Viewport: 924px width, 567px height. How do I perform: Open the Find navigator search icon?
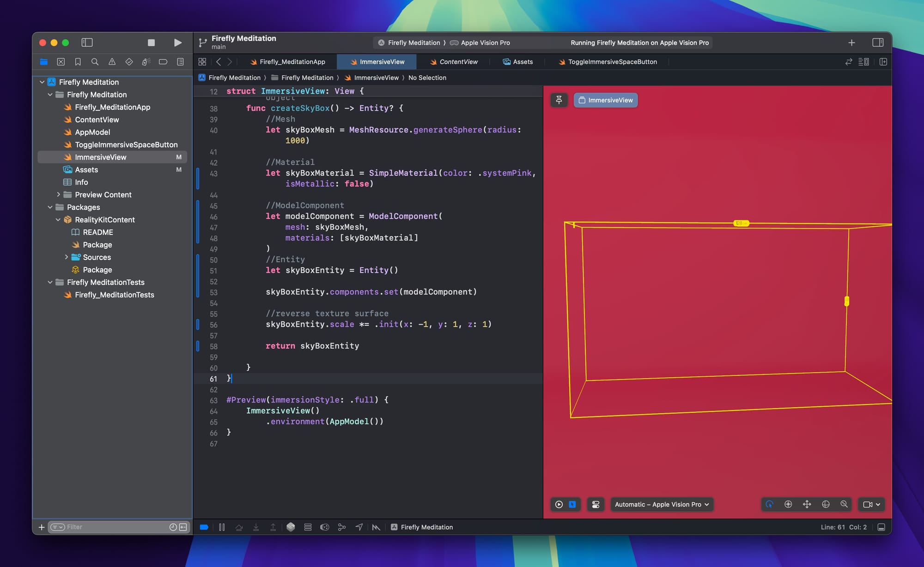pyautogui.click(x=95, y=62)
